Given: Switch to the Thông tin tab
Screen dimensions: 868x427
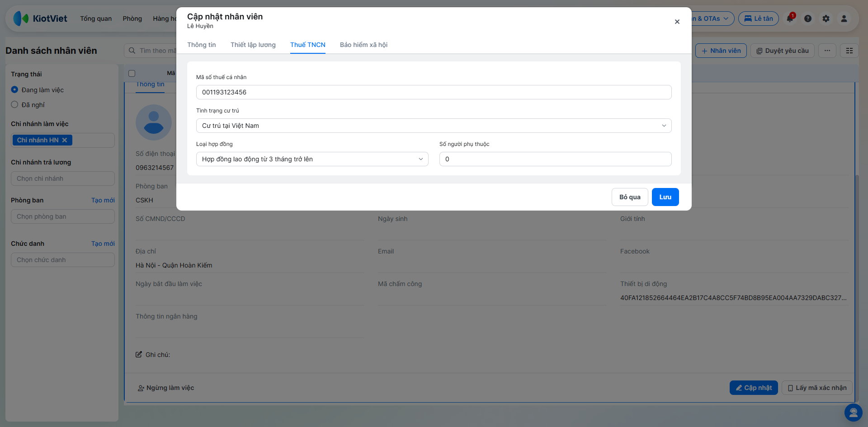Looking at the screenshot, I should (202, 45).
